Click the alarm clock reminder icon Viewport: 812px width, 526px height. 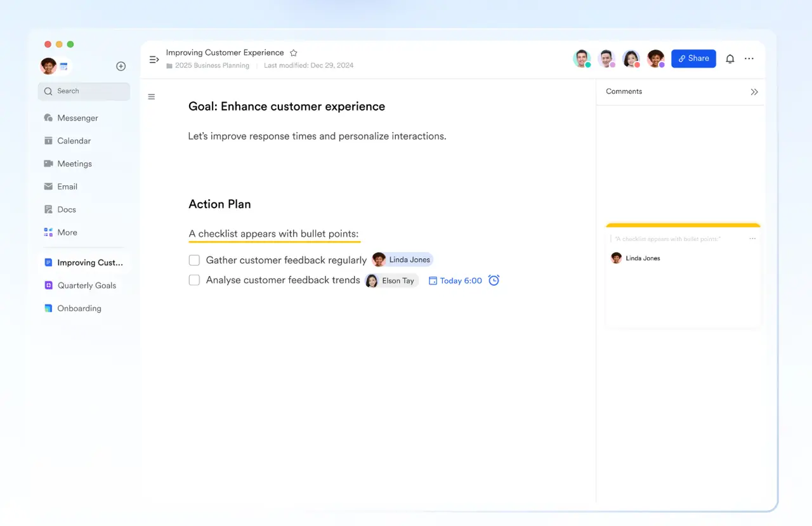point(494,280)
